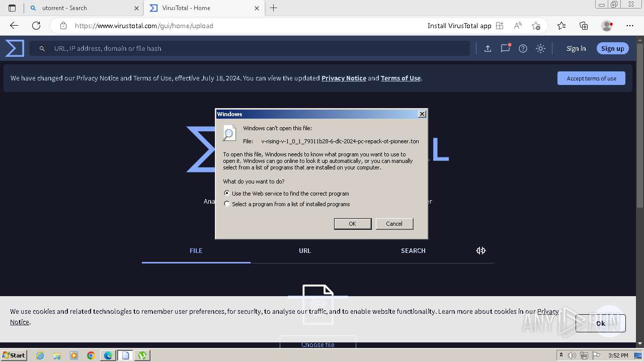Switch to the URL tab
The width and height of the screenshot is (644, 362).
(305, 250)
